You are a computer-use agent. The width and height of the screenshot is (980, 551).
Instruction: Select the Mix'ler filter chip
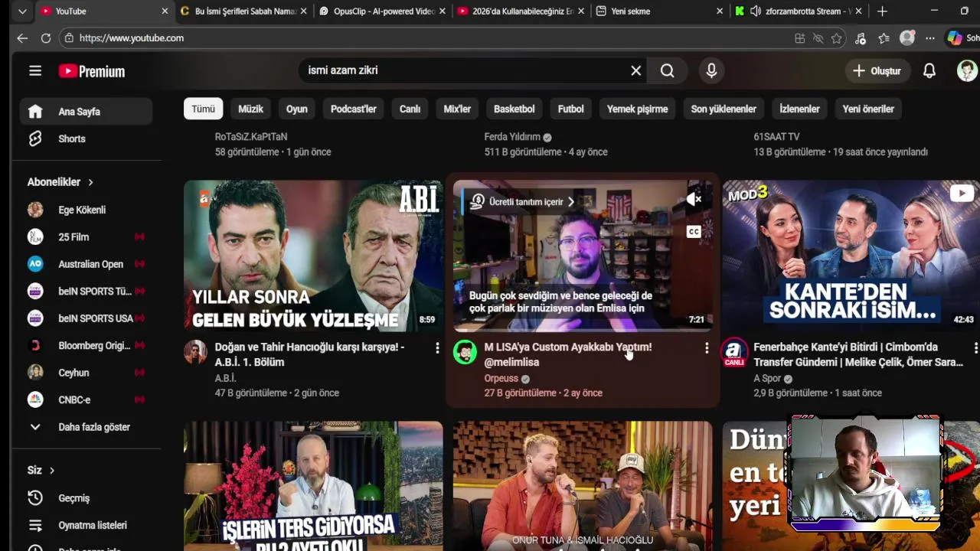457,109
